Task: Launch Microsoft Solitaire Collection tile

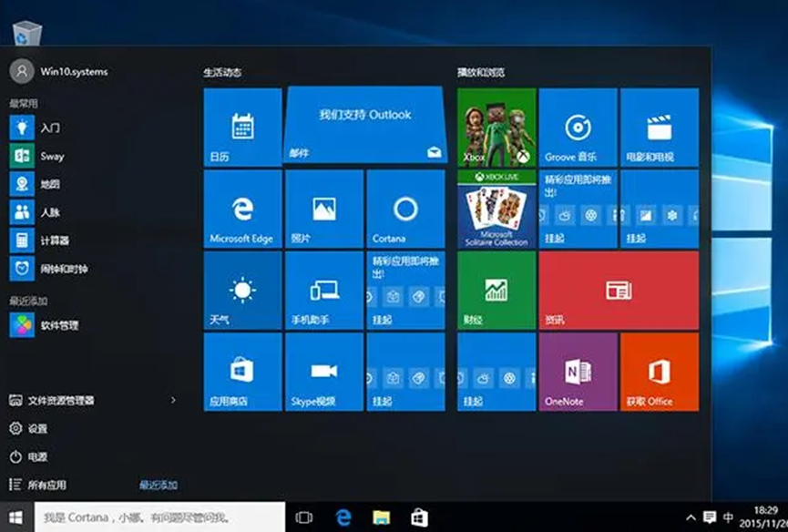Action: click(496, 209)
